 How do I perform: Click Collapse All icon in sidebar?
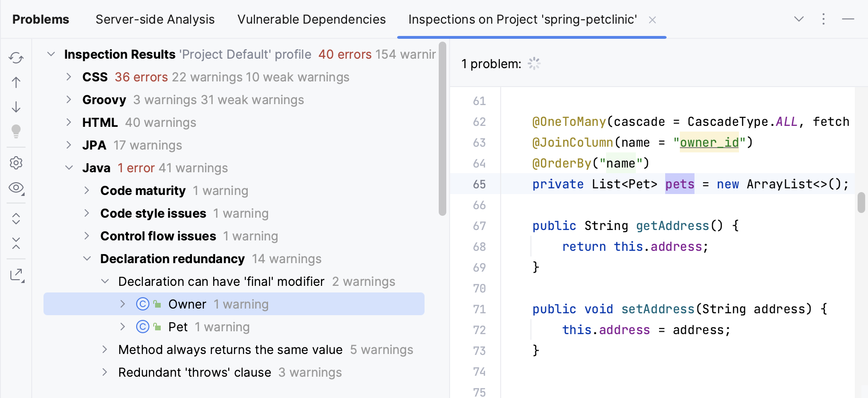click(x=16, y=243)
